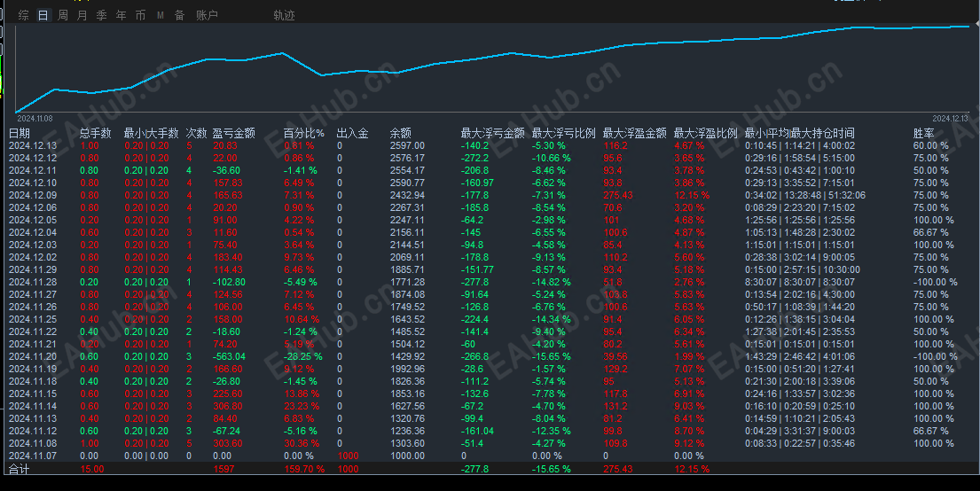This screenshot has width=980, height=491.
Task: Click the balance value 1429.92
Action: pos(407,356)
